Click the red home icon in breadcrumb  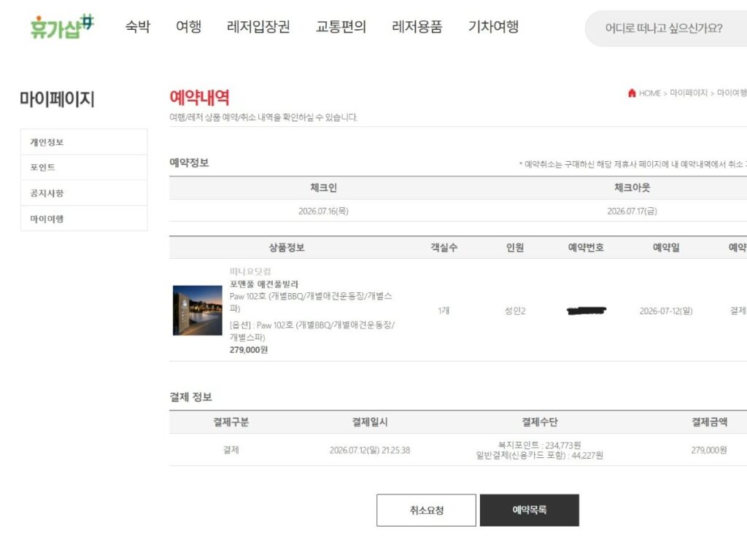pyautogui.click(x=632, y=93)
